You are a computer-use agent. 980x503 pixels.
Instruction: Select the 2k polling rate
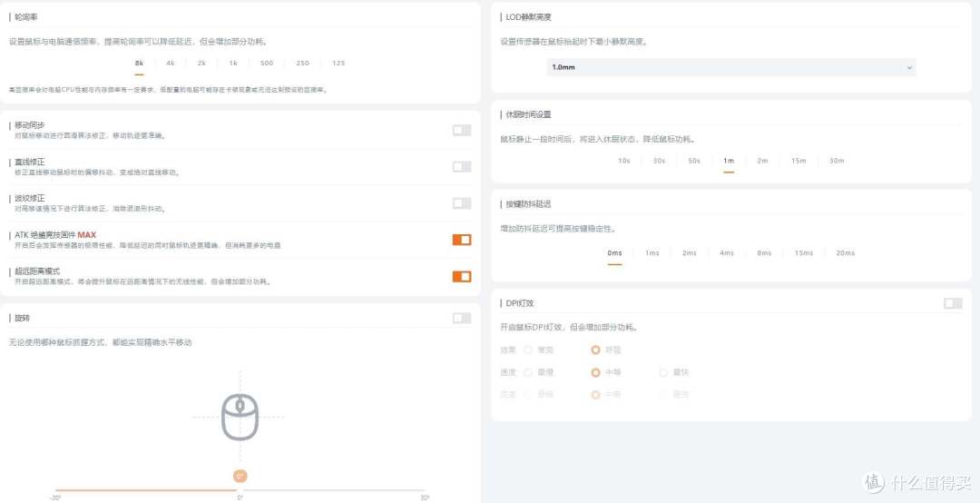tap(201, 64)
